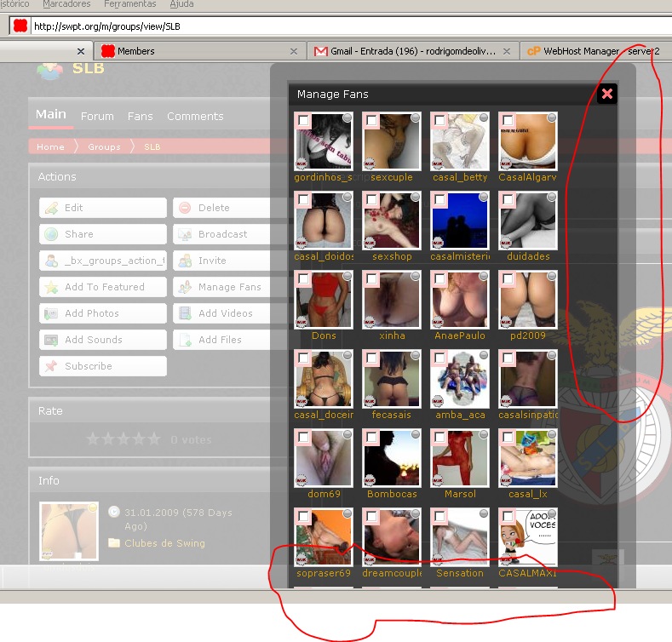Click the Add Photos icon
672x642 pixels.
[x=51, y=313]
